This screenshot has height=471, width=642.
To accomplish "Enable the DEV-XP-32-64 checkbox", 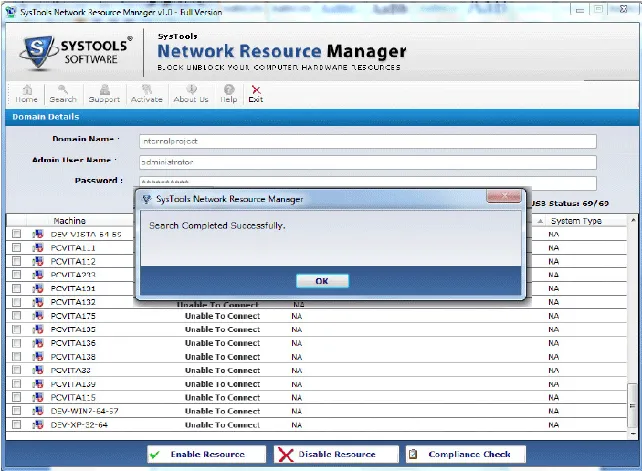I will [x=16, y=425].
